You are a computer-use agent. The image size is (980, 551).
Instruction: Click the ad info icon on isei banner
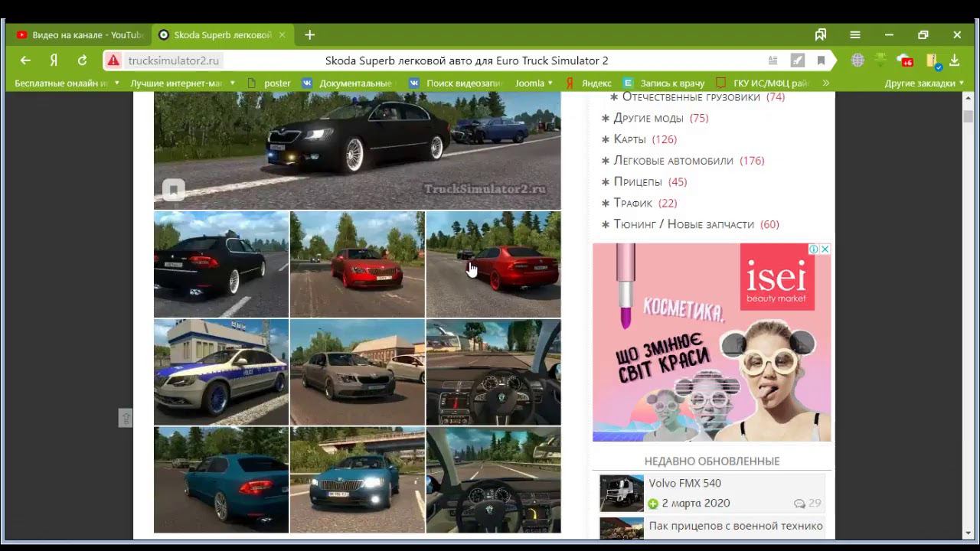point(814,249)
